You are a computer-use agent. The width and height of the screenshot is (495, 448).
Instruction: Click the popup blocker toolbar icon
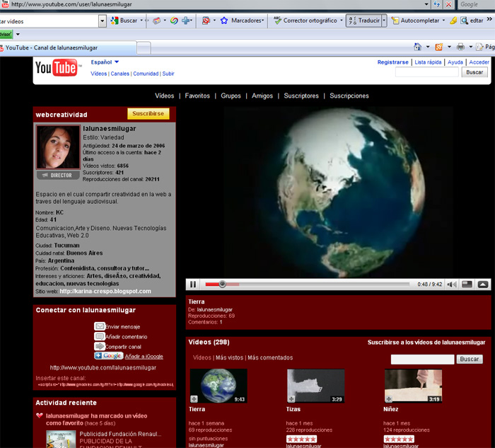[206, 21]
